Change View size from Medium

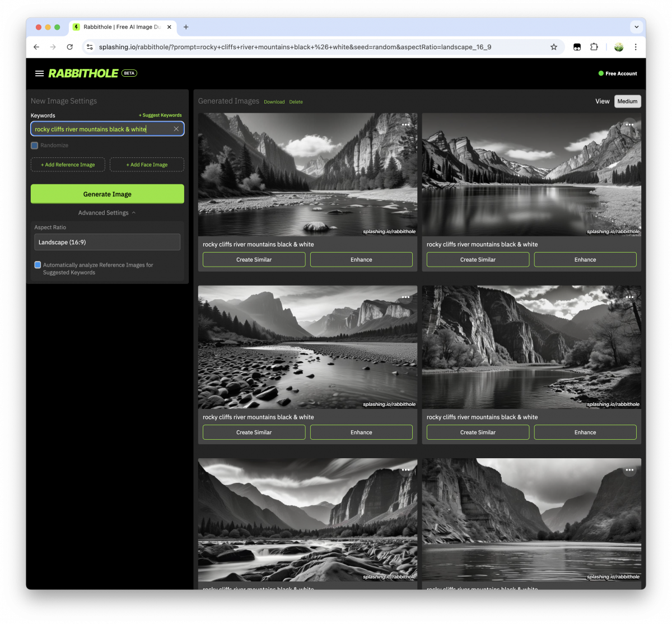click(627, 101)
